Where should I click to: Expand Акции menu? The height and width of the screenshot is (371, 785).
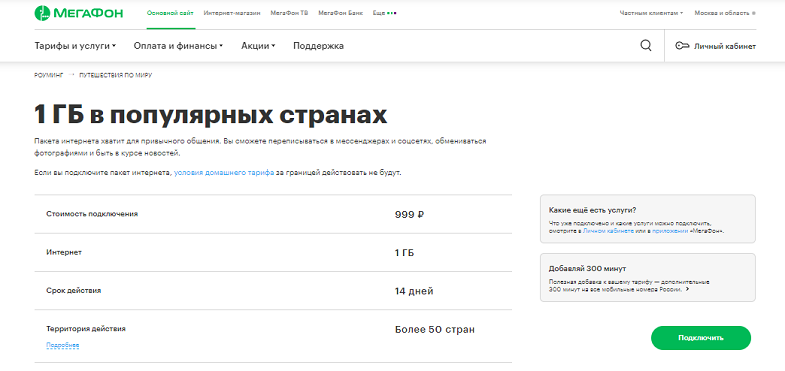point(258,46)
